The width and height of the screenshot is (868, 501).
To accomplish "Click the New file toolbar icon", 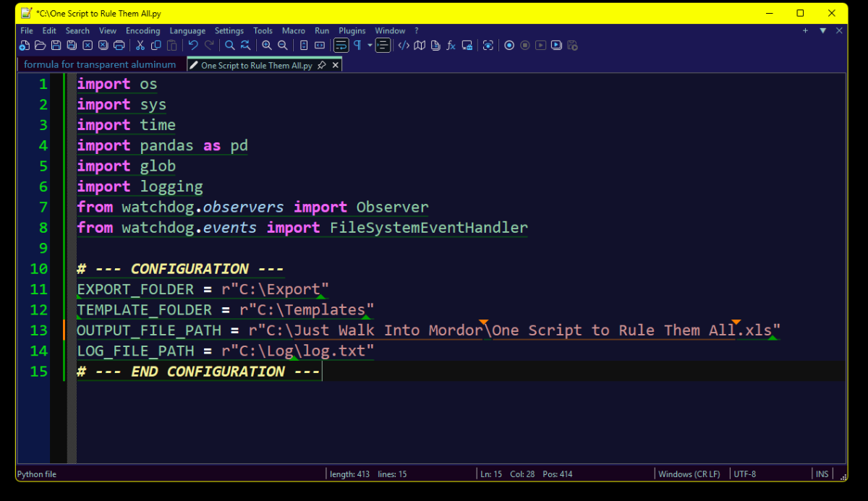I will (24, 46).
